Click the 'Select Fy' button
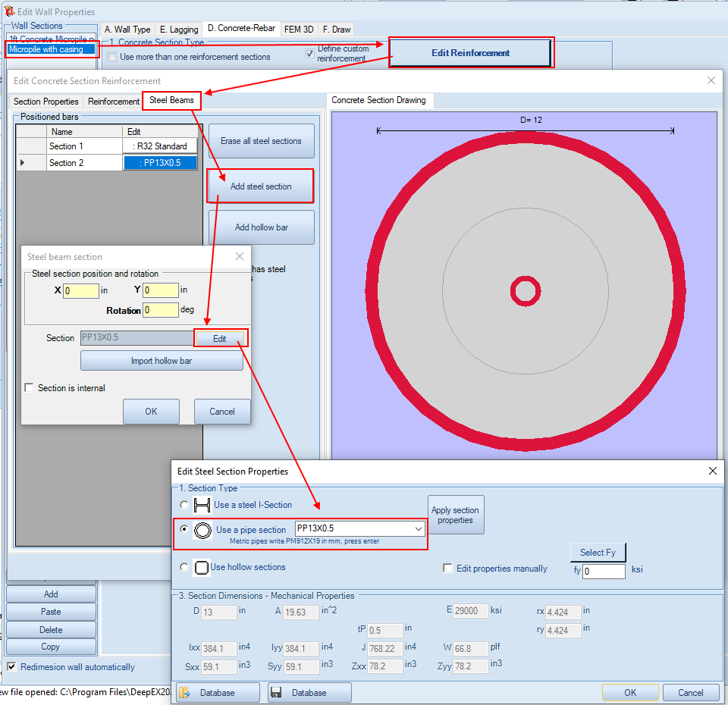 598,553
